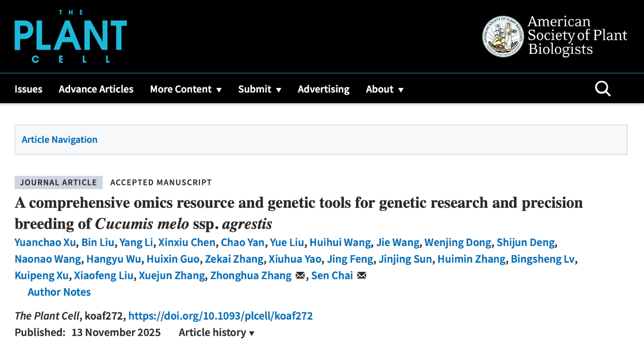Expand the More Content dropdown
The width and height of the screenshot is (644, 342).
point(186,89)
